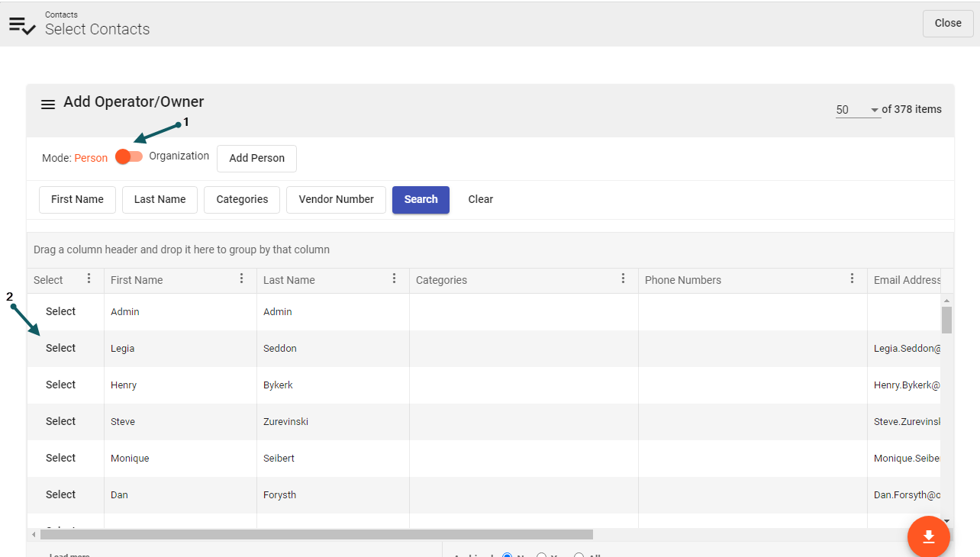Viewport: 980px width, 557px height.
Task: Click the First Name filter field
Action: [x=77, y=199]
